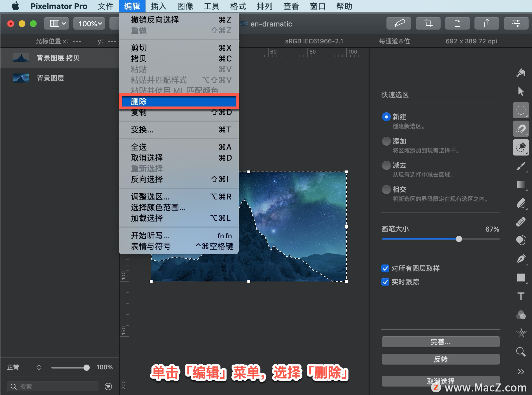Viewport: 532px width, 395px height.
Task: Enable the 添加 selection mode
Action: (x=386, y=141)
